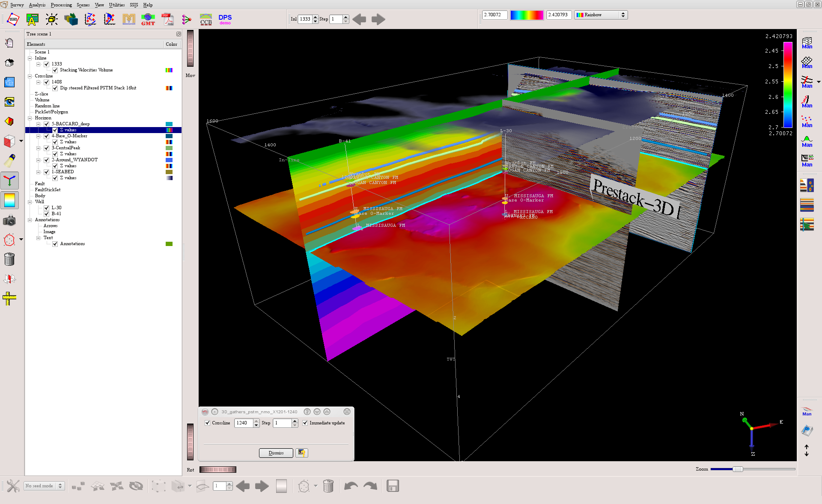Move to next inline with right arrow
The height and width of the screenshot is (504, 822).
click(x=378, y=19)
